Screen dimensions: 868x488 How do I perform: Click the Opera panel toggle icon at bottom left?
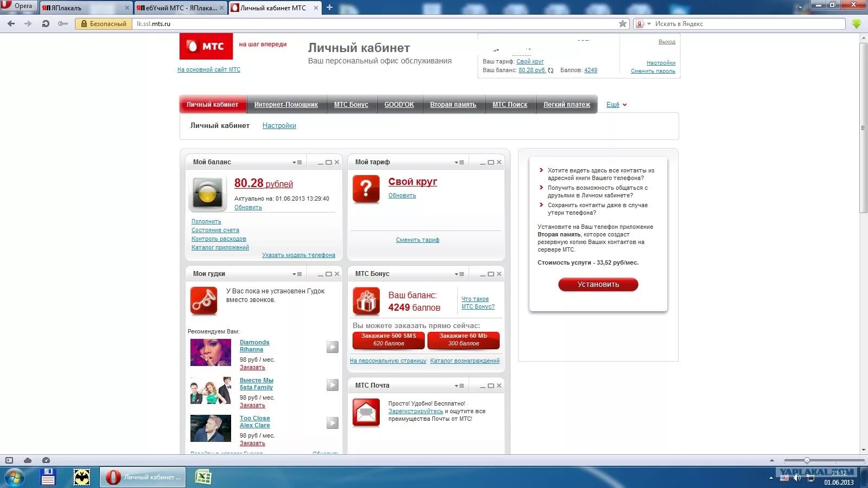point(9,460)
